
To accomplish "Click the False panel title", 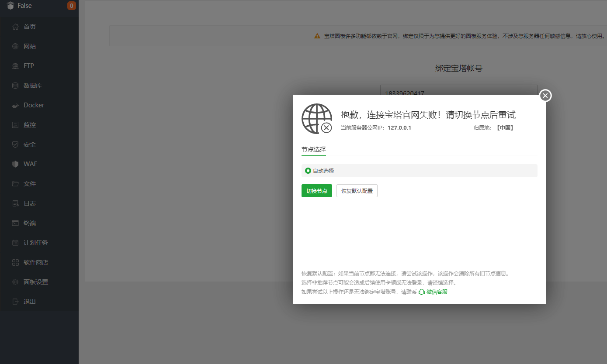I will click(x=24, y=6).
